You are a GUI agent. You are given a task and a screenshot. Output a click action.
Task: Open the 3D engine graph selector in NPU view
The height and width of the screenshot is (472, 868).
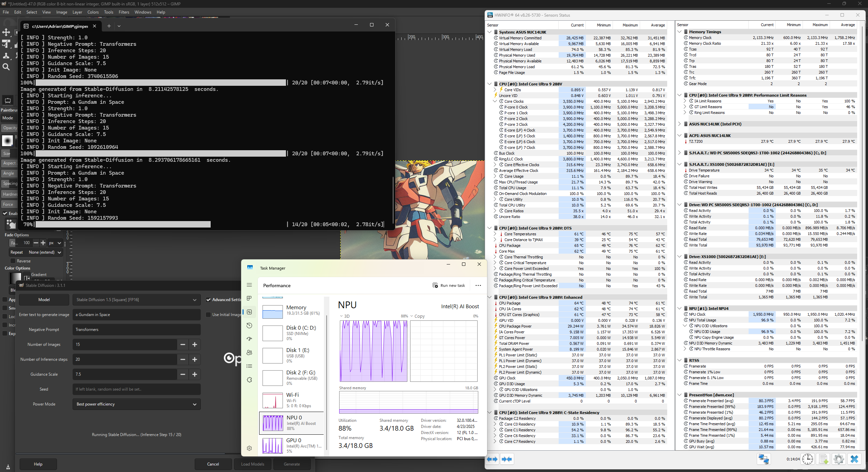[x=345, y=316]
